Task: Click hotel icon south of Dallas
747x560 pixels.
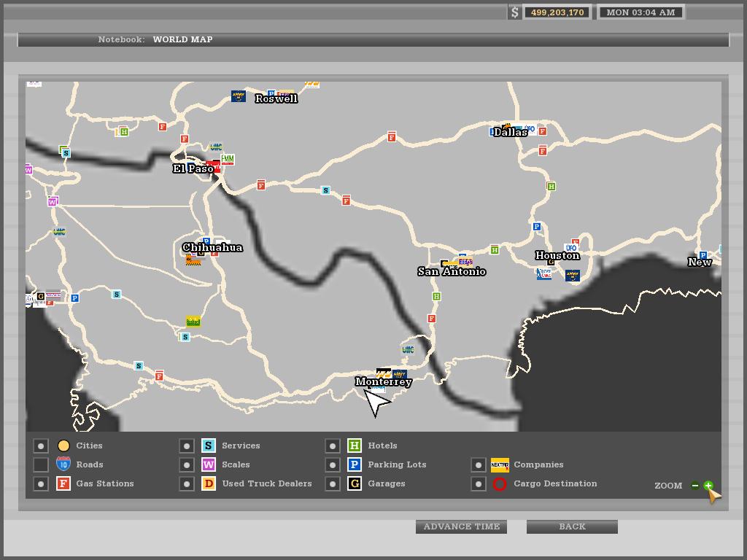Action: [x=551, y=187]
